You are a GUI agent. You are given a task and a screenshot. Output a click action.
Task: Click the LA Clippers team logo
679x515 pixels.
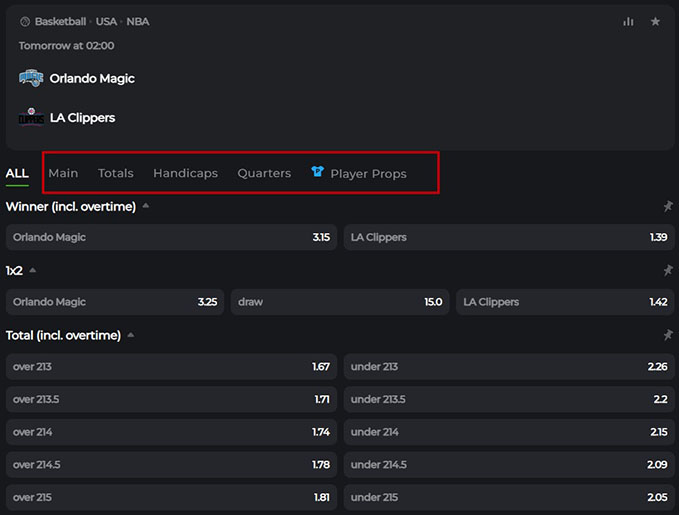31,117
